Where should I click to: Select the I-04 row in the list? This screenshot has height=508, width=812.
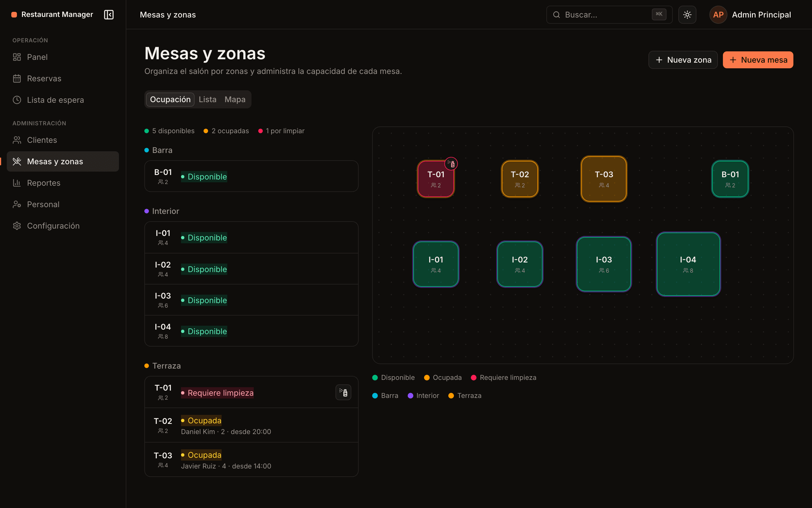click(x=251, y=331)
